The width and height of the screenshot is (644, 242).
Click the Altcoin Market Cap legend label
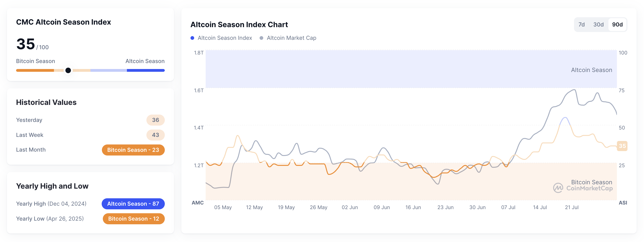point(291,38)
